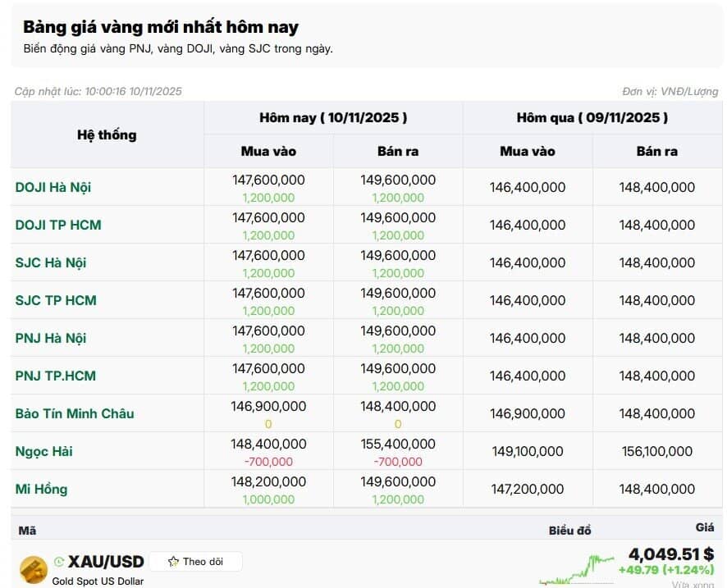Open the Ngọc Hải link
This screenshot has height=588, width=727.
tap(43, 451)
